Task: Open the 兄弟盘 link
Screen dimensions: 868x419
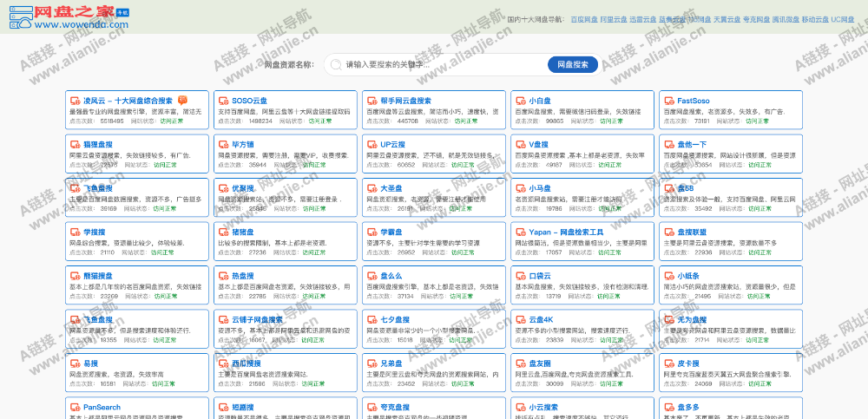Action: (391, 363)
